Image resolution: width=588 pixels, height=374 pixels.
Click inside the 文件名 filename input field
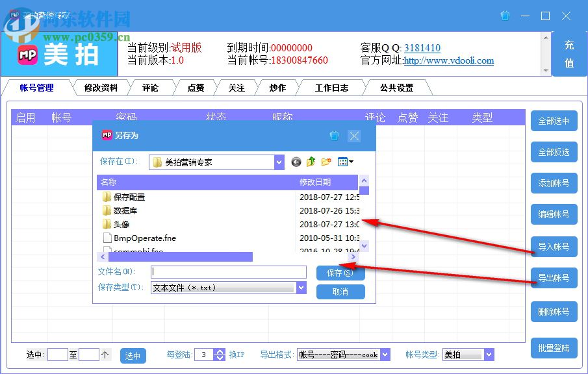227,271
